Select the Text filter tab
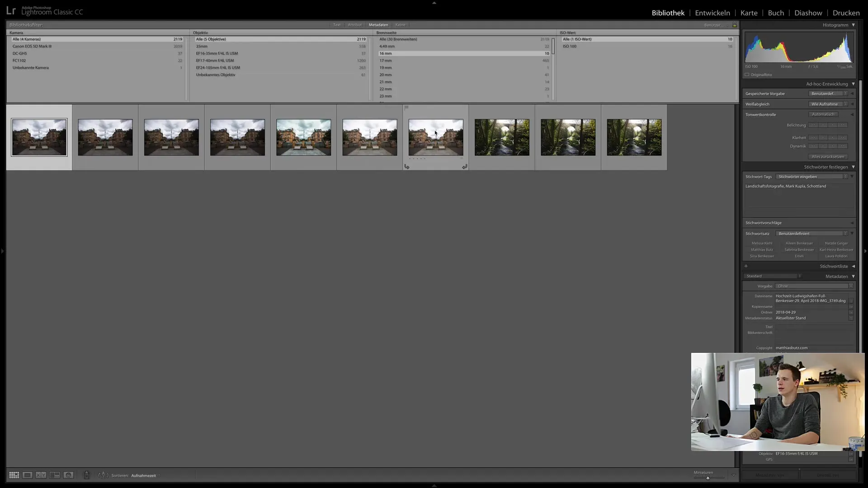The height and width of the screenshot is (488, 868). click(337, 25)
